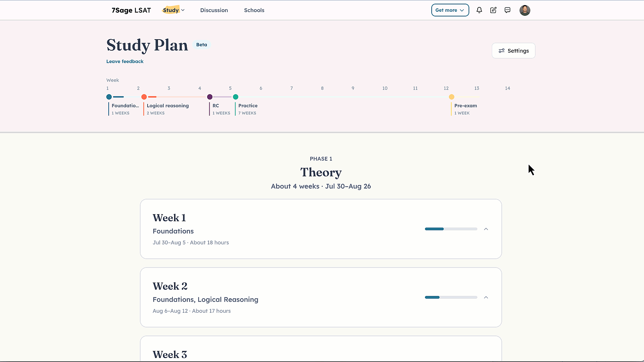
Task: Click the Leave feedback link
Action: (125, 61)
